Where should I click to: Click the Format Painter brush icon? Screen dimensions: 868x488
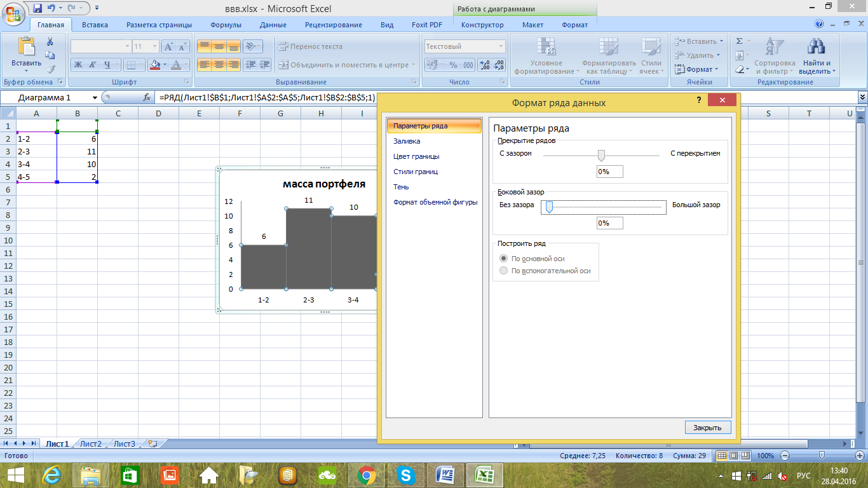tap(50, 69)
